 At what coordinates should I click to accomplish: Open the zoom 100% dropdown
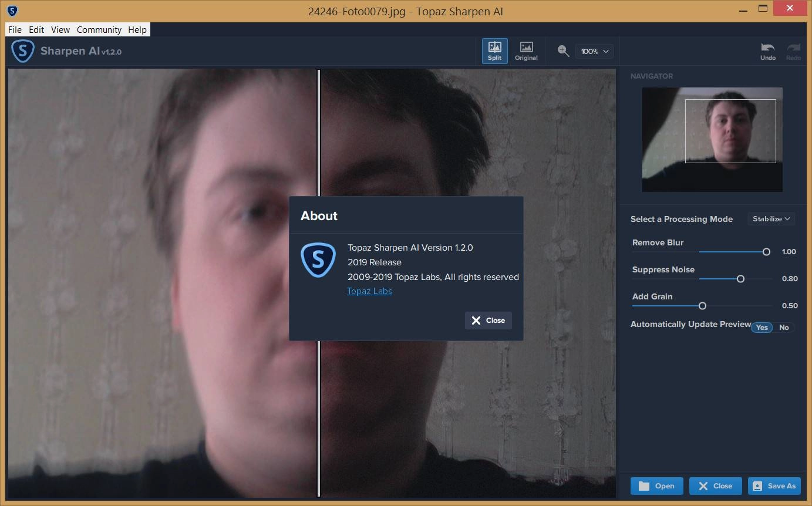click(594, 51)
